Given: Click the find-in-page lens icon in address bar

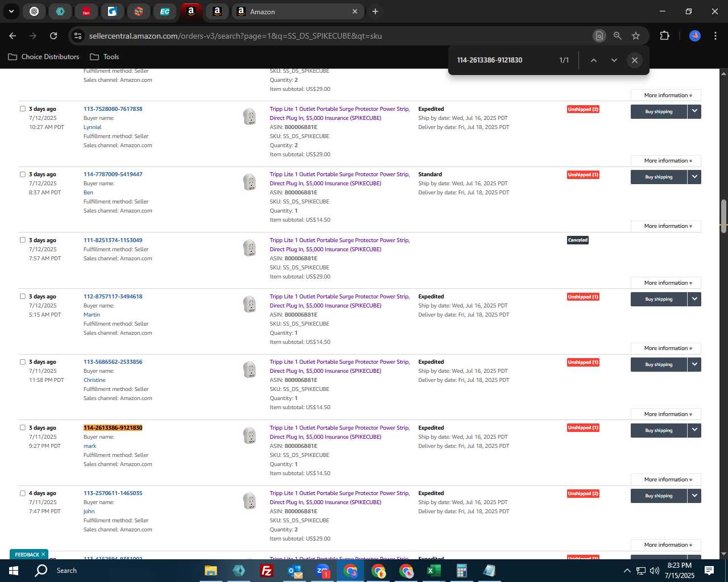Looking at the screenshot, I should (x=599, y=36).
